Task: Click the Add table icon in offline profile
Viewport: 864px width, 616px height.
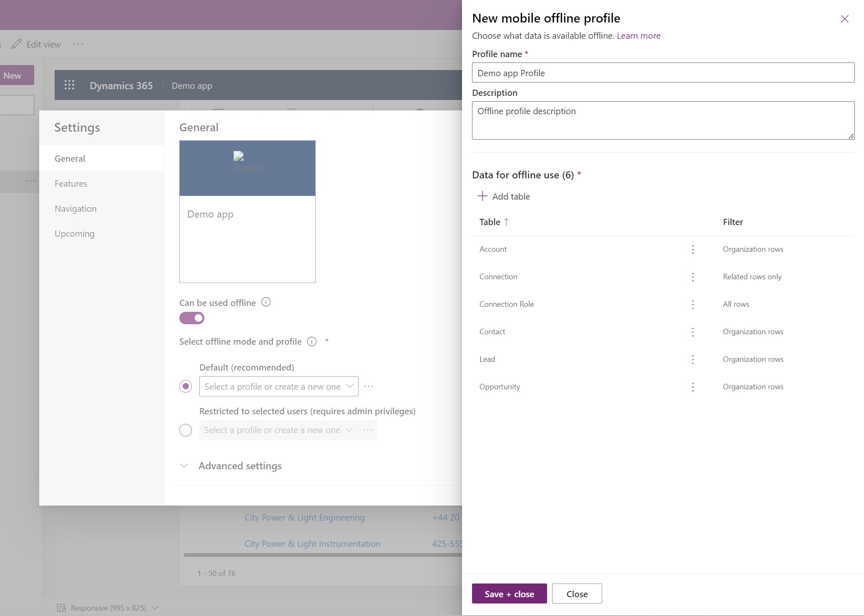Action: tap(482, 195)
